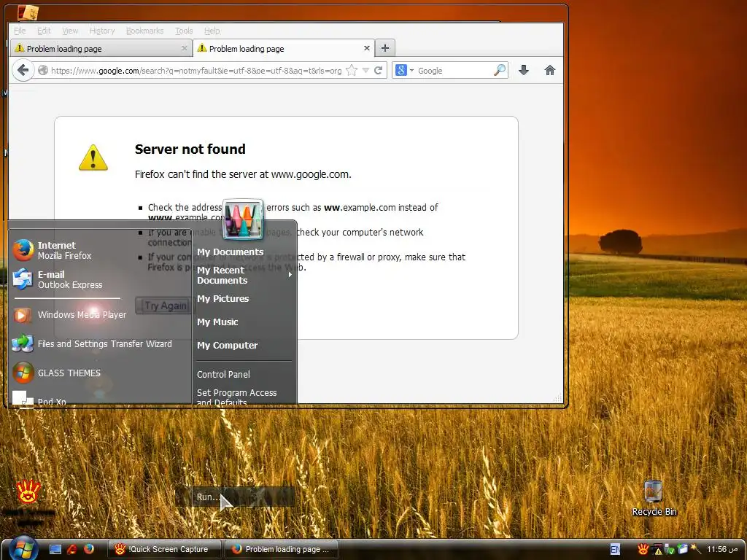Screen dimensions: 747x560
Task: Close the active Problem loading page tab
Action: tap(366, 48)
